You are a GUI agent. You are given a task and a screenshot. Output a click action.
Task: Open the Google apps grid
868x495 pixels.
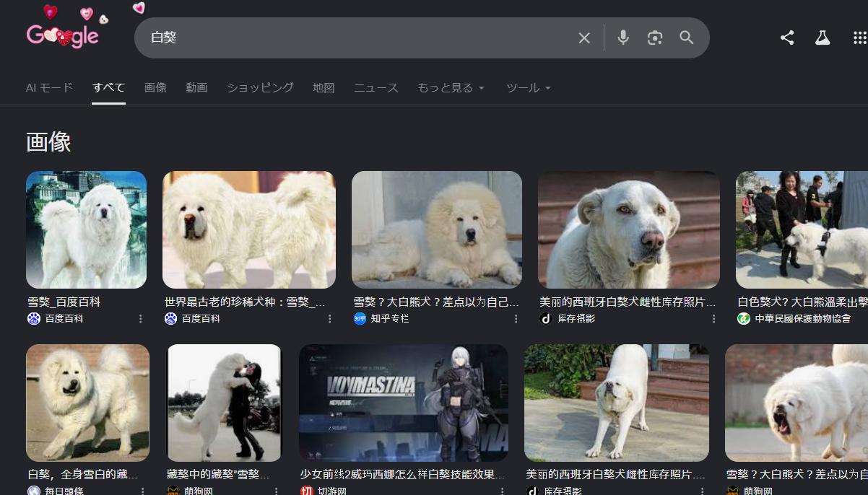pos(859,38)
